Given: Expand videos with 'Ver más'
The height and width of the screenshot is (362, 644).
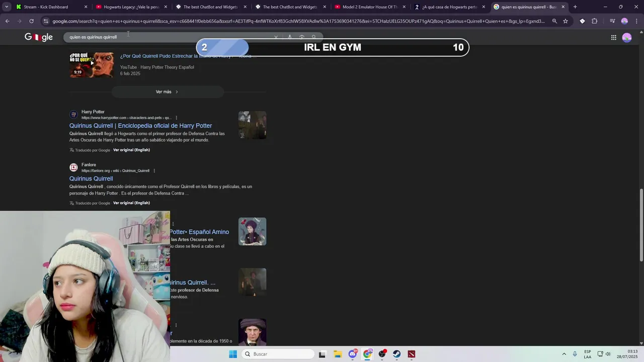Looking at the screenshot, I should (x=167, y=92).
